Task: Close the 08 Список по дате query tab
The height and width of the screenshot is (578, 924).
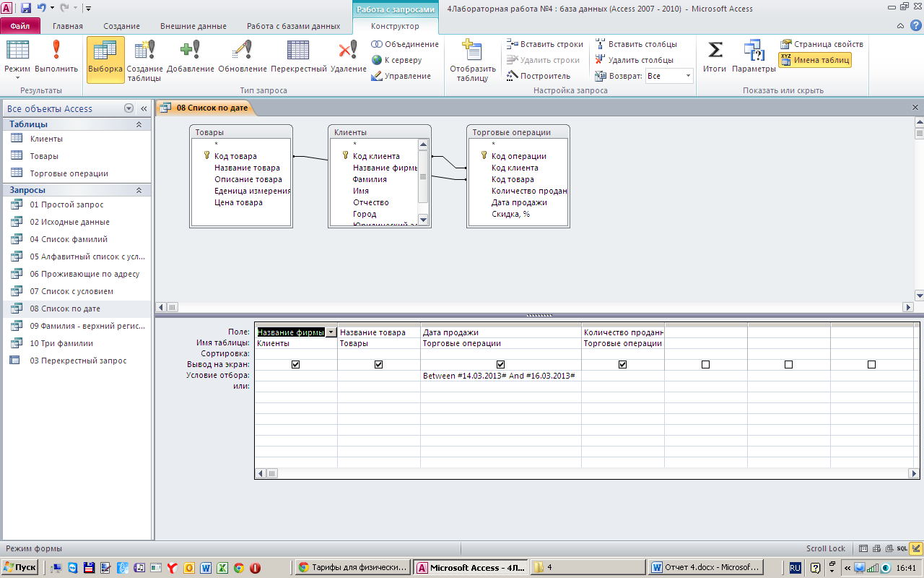Action: pyautogui.click(x=915, y=107)
